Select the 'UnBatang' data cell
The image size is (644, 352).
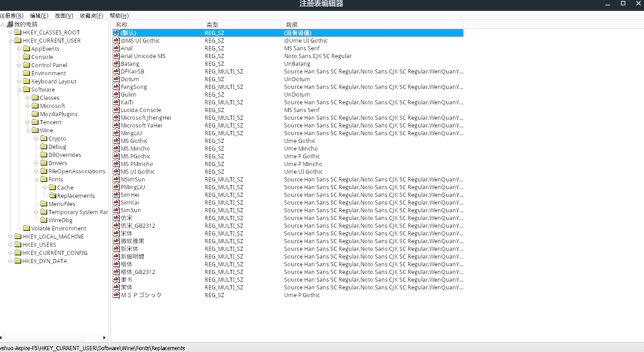pyautogui.click(x=297, y=64)
